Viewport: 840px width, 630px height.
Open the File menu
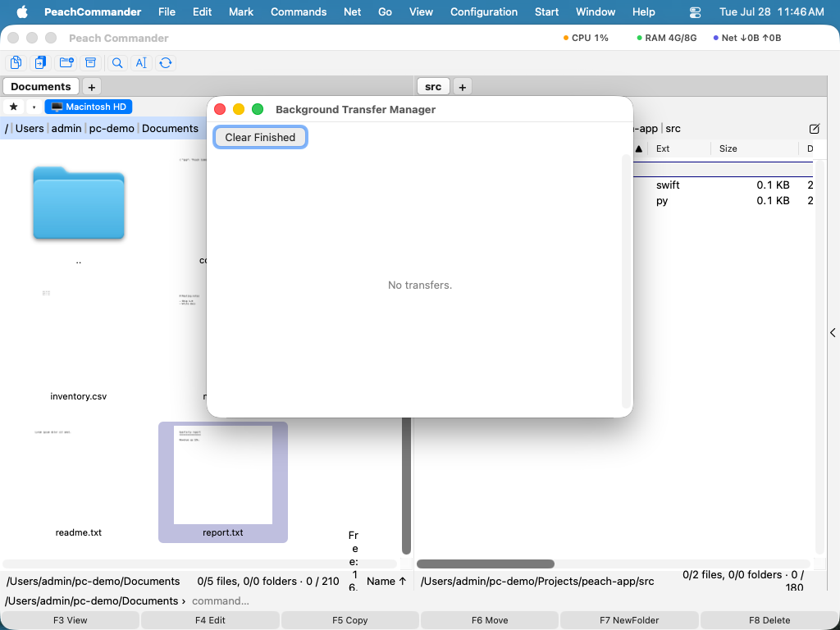167,11
